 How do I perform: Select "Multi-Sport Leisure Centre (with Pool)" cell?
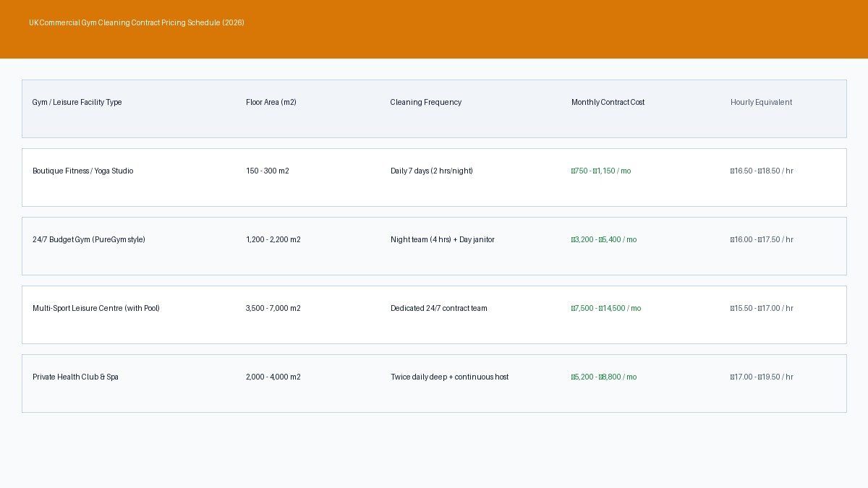(96, 308)
